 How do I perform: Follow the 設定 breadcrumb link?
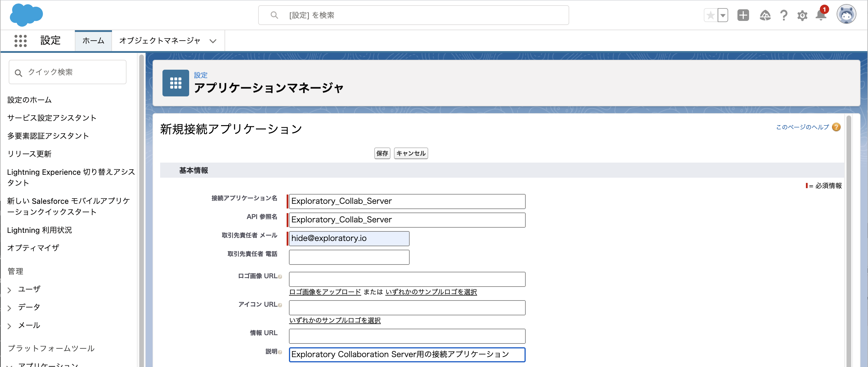(200, 75)
